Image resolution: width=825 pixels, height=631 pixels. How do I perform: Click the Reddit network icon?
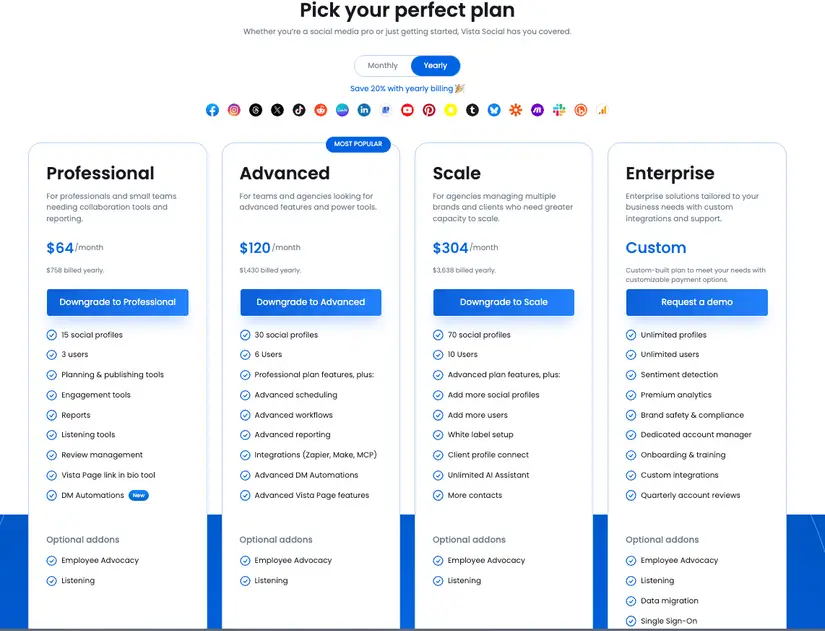point(319,110)
